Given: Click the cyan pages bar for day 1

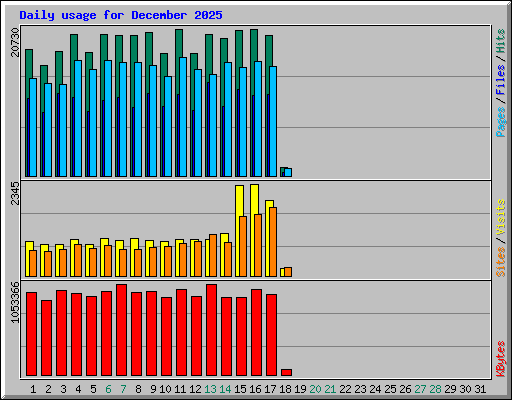Looking at the screenshot, I should click(33, 127).
